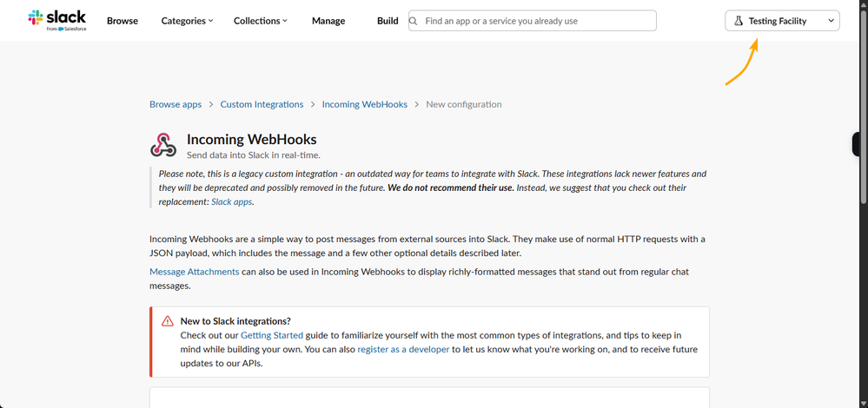Go to the Build page

pos(388,21)
